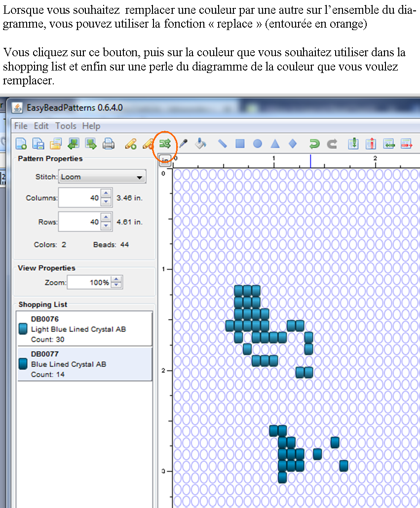420x508 pixels.
Task: Click the Print icon in toolbar
Action: click(x=108, y=144)
